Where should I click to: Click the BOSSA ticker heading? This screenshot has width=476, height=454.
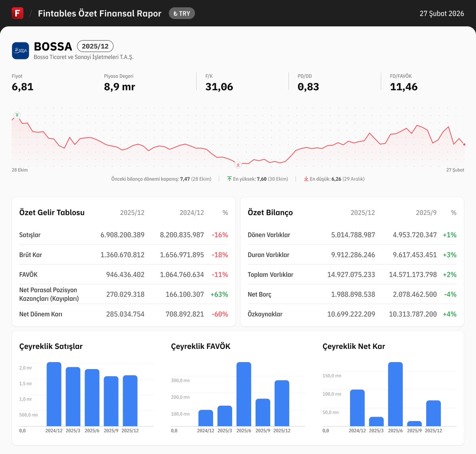pyautogui.click(x=53, y=46)
